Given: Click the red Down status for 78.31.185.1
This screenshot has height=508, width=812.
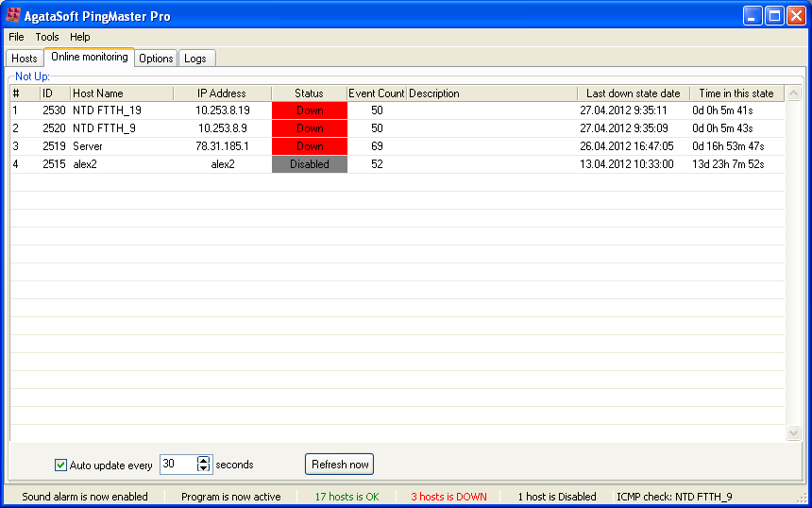Looking at the screenshot, I should (x=310, y=146).
